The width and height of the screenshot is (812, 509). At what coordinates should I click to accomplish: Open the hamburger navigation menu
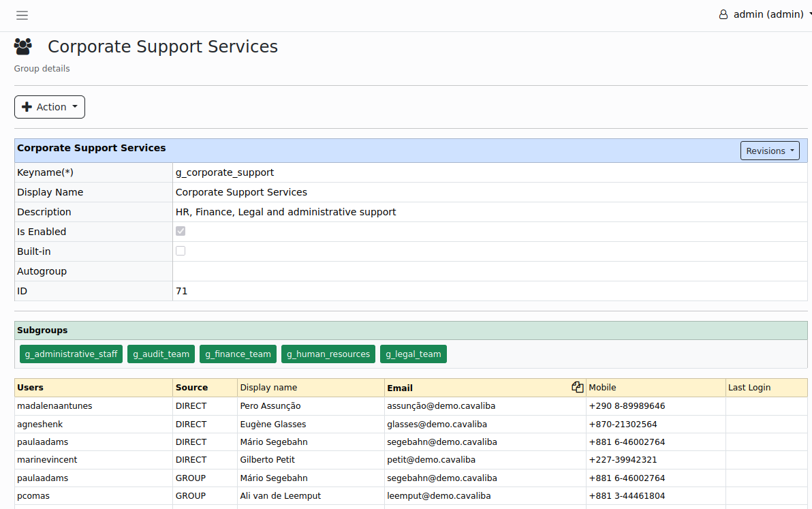point(22,15)
